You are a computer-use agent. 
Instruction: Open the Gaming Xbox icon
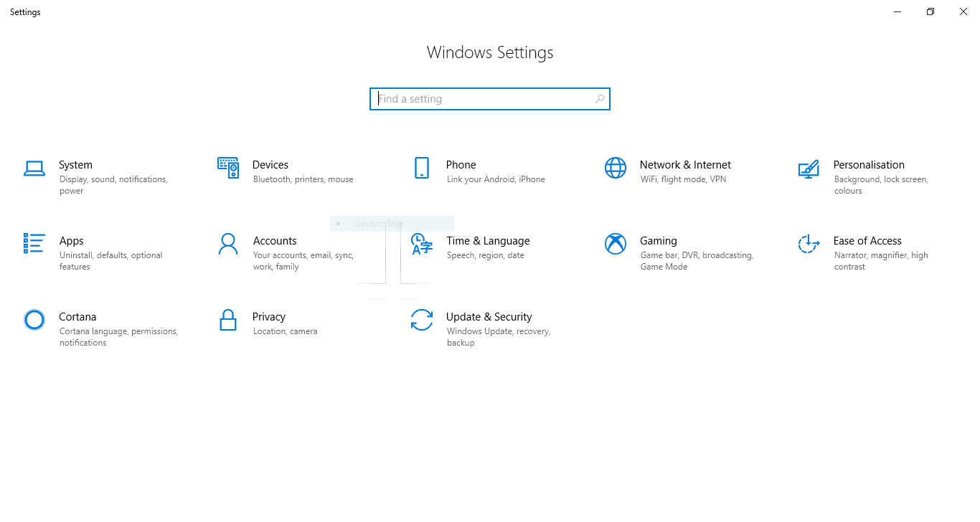coord(616,244)
